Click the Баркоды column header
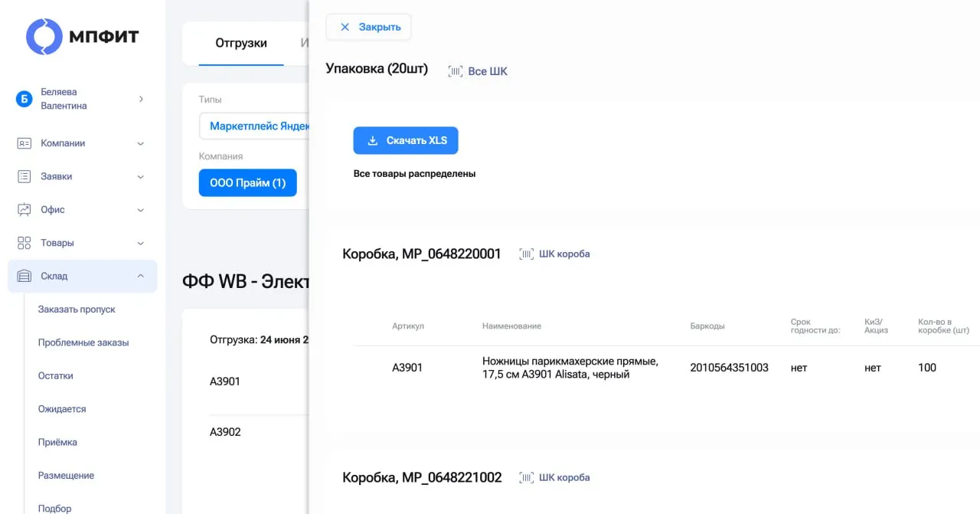The width and height of the screenshot is (980, 514). pyautogui.click(x=707, y=326)
